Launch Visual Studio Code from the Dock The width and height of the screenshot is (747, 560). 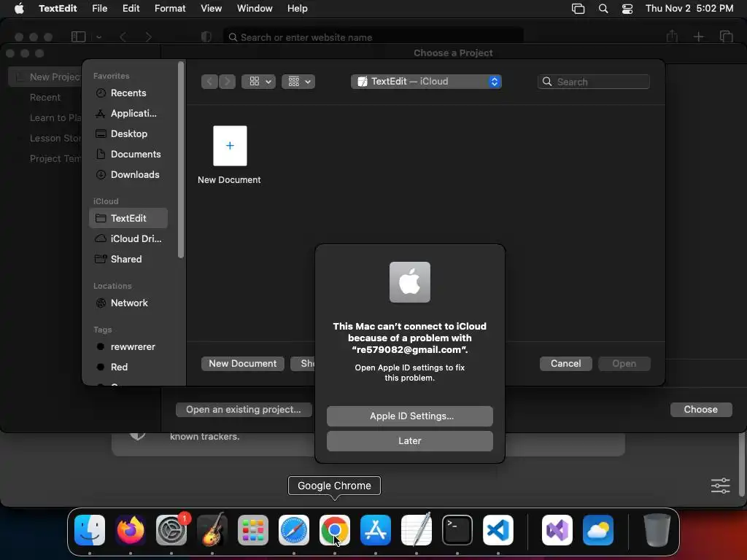tap(498, 530)
